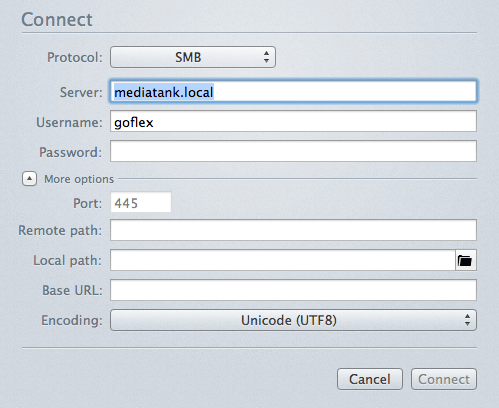Screen dimensions: 499x408
Task: Open the Protocol dropdown showing SMB
Action: tap(193, 57)
